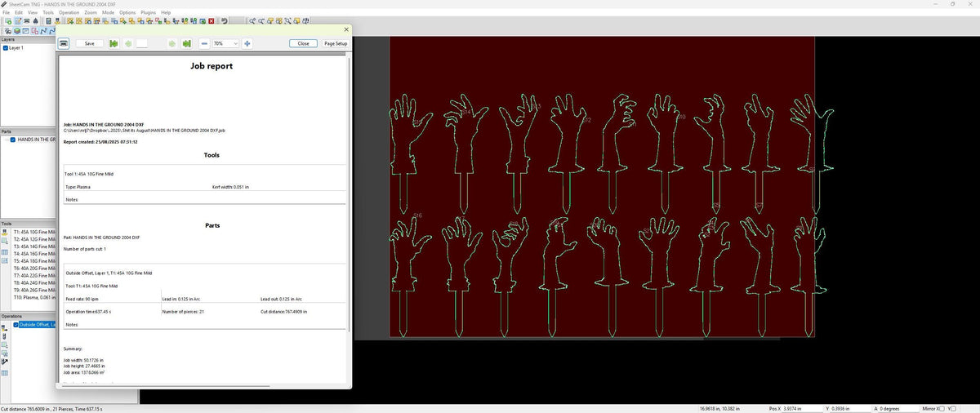Click the red X toolbar icon
Image resolution: width=980 pixels, height=413 pixels.
[212, 21]
